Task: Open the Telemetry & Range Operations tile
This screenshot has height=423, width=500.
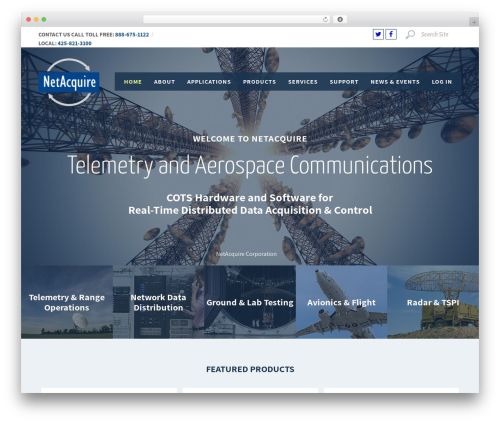Action: click(67, 302)
